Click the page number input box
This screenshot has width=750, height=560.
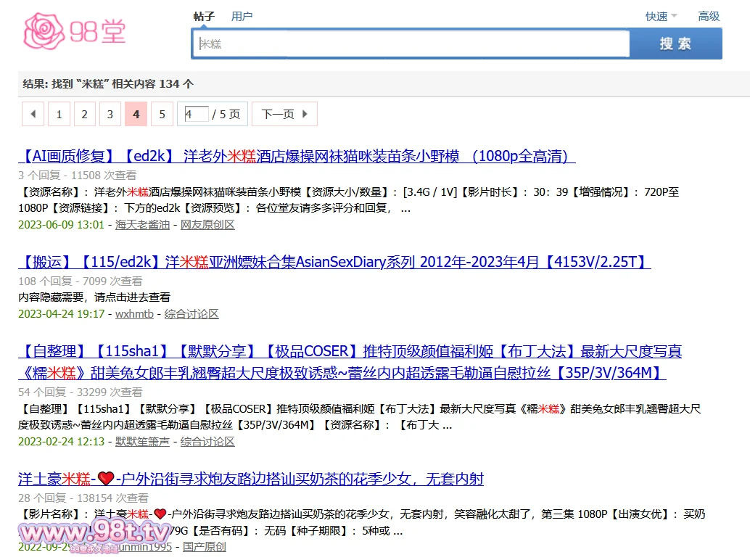tap(196, 114)
